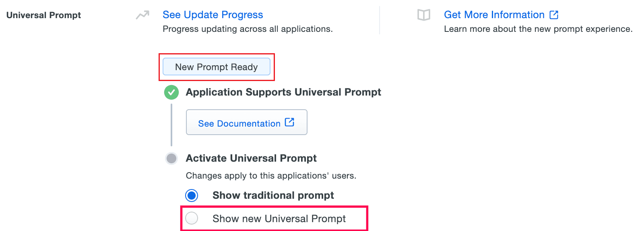Click "Progress updating across all applications" text
Screen dimensions: 644x231
(x=247, y=29)
